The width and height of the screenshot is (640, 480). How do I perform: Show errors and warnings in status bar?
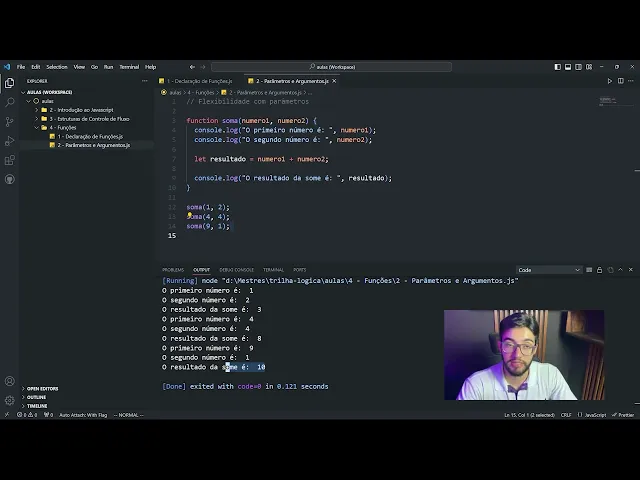point(27,415)
